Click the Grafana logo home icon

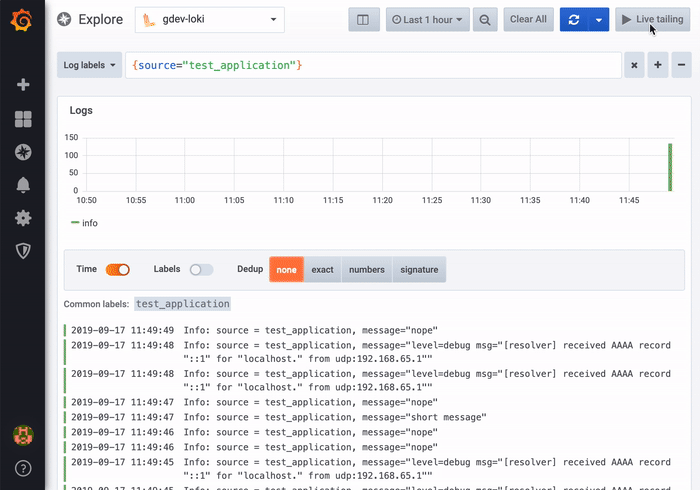click(x=22, y=21)
